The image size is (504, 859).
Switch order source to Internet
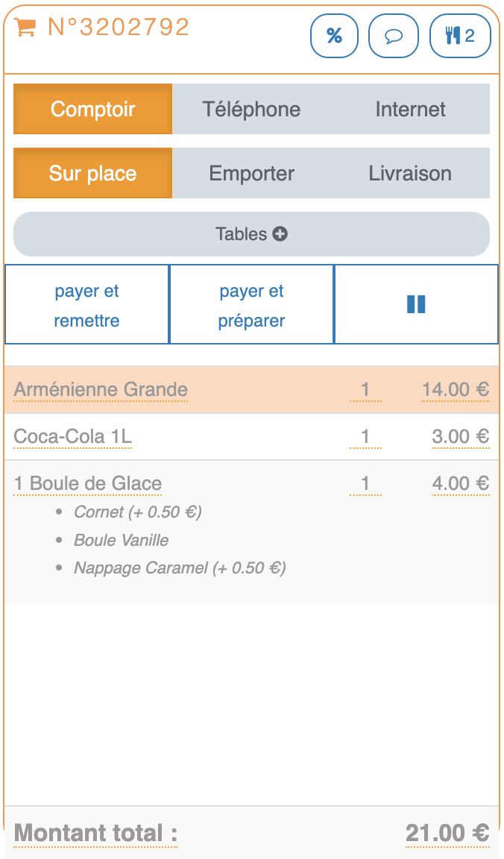(x=410, y=109)
